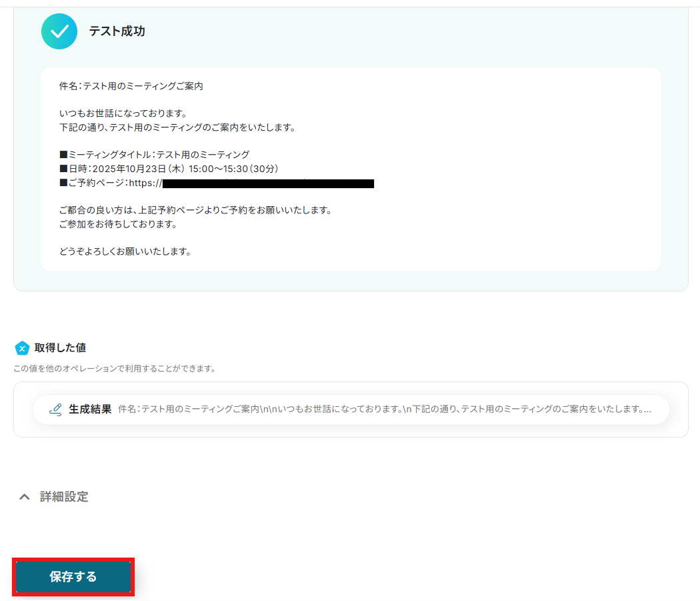Click the ご都合の良い方は booking request line
Image resolution: width=700 pixels, height=601 pixels.
pos(195,210)
